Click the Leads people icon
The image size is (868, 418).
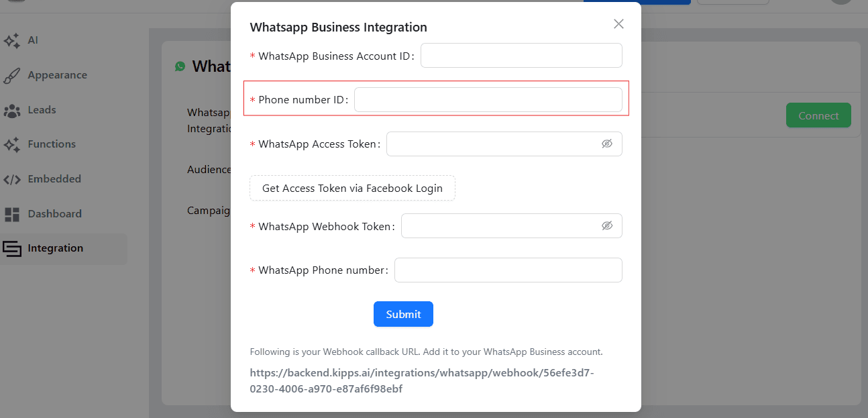[x=11, y=110]
